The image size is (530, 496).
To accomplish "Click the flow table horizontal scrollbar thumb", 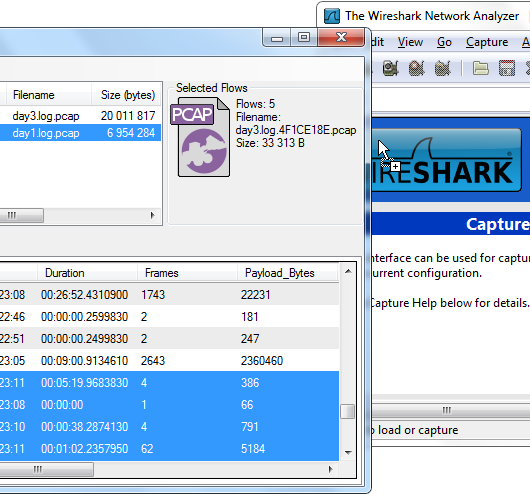I will pos(46,469).
